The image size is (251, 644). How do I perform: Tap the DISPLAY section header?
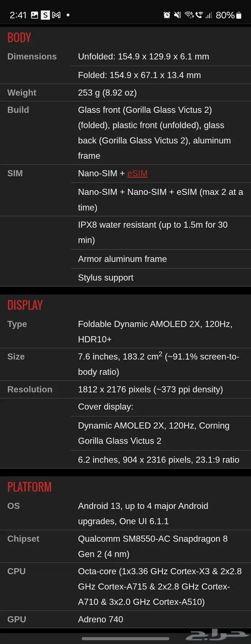pyautogui.click(x=25, y=305)
